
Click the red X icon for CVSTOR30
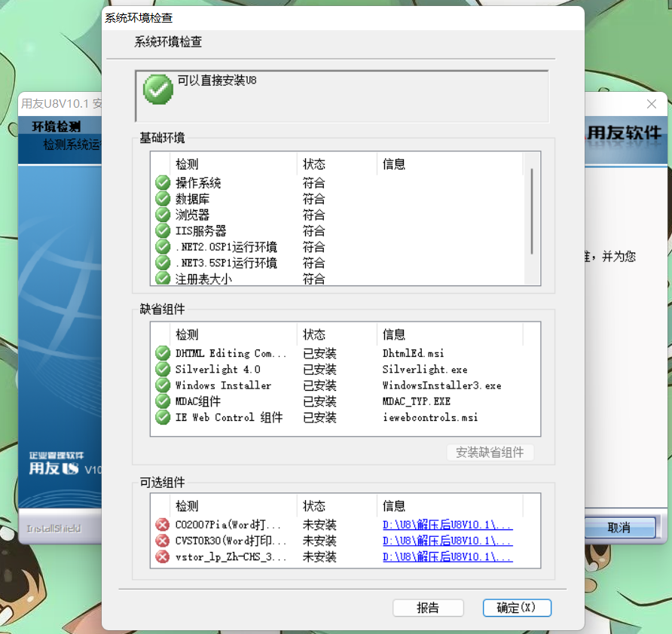[163, 541]
